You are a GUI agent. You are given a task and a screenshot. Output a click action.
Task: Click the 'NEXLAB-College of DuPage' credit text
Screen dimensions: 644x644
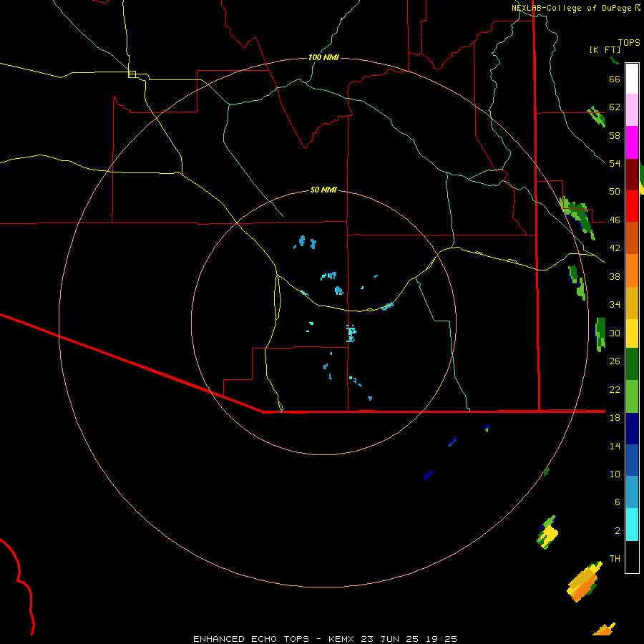coord(571,8)
